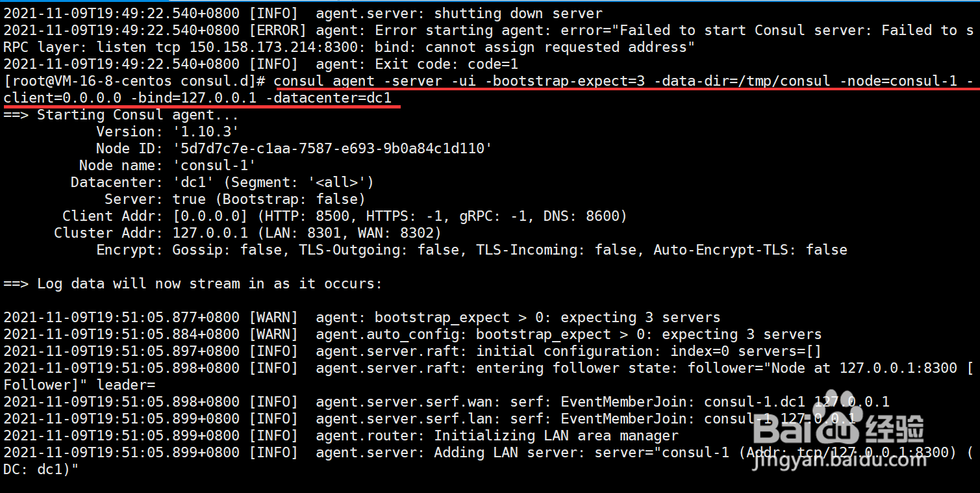Viewport: 980px width, 493px height.
Task: Click the Datacenter 'dc1' line
Action: coord(222,183)
